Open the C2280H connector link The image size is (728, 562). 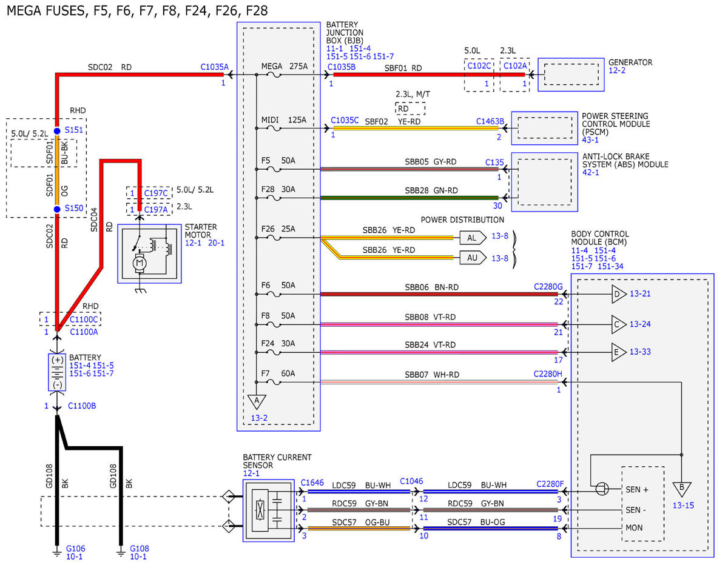coord(548,374)
